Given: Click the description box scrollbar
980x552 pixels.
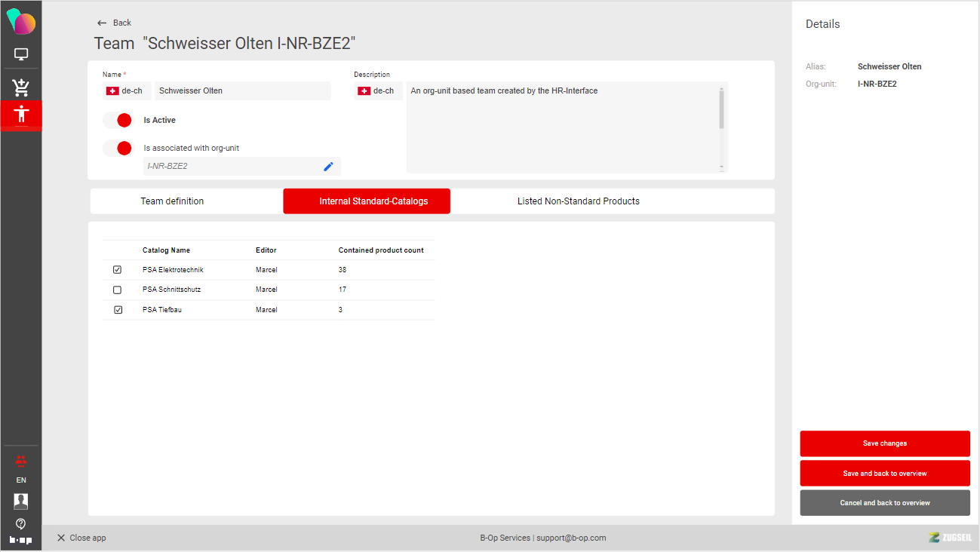Looking at the screenshot, I should [x=721, y=109].
